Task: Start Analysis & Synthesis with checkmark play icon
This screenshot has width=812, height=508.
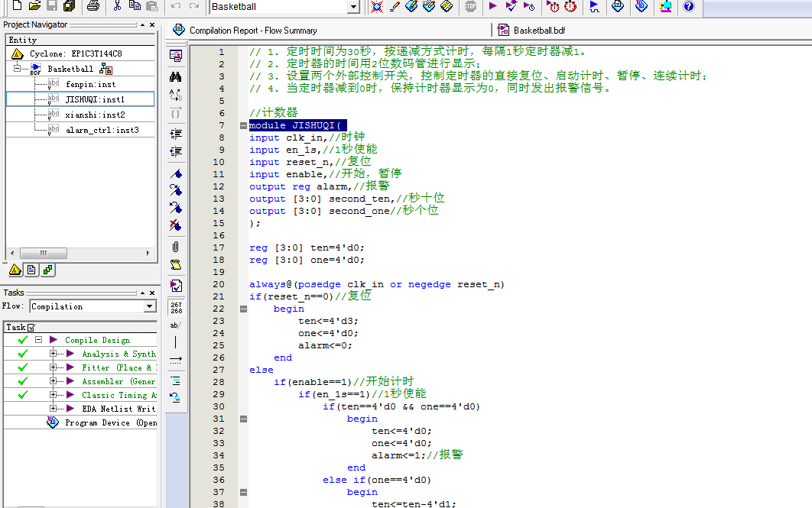Action: 511,5
